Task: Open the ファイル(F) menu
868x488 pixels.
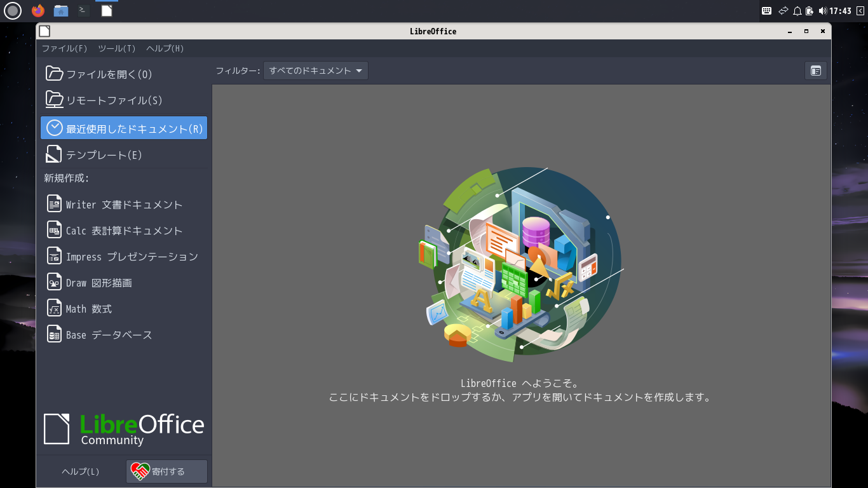Action: tap(64, 48)
